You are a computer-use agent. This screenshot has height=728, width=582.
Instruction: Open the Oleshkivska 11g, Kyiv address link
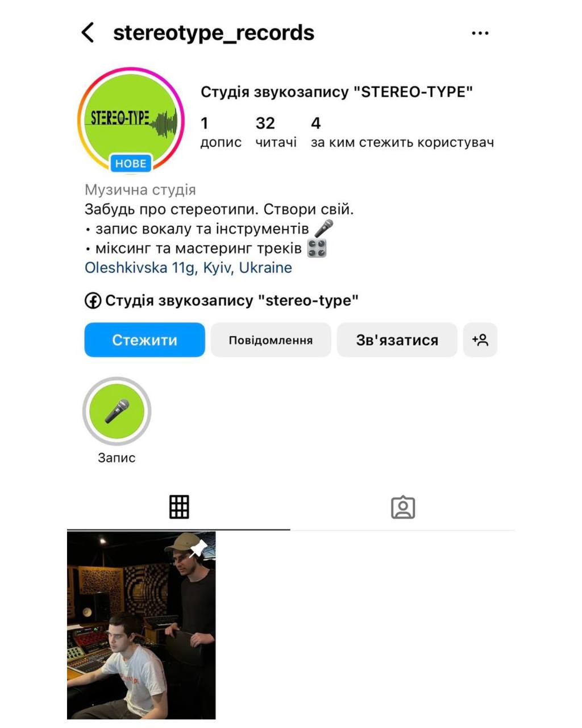click(188, 268)
